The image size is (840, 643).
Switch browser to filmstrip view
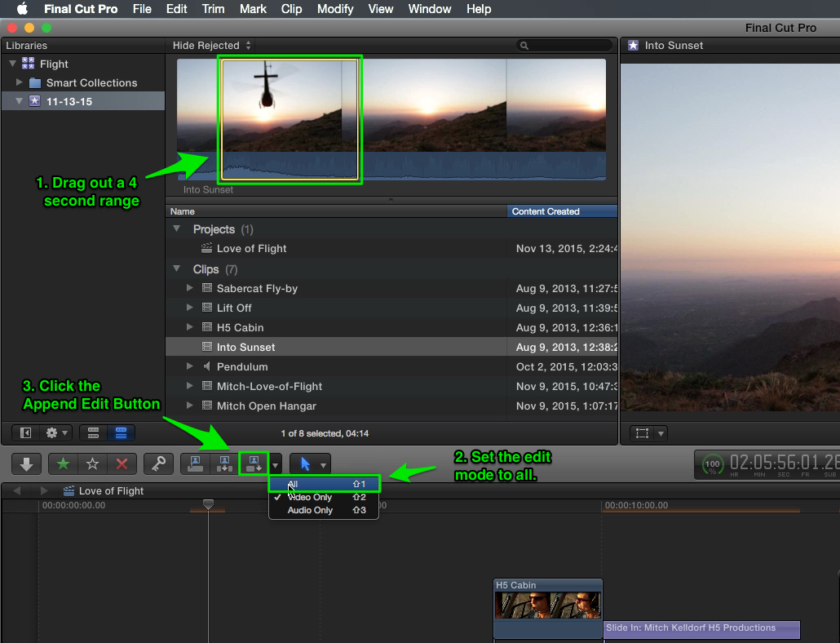[x=93, y=433]
